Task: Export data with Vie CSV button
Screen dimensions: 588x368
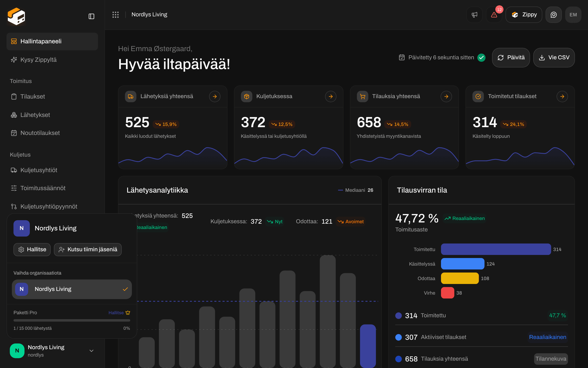Action: pos(554,57)
